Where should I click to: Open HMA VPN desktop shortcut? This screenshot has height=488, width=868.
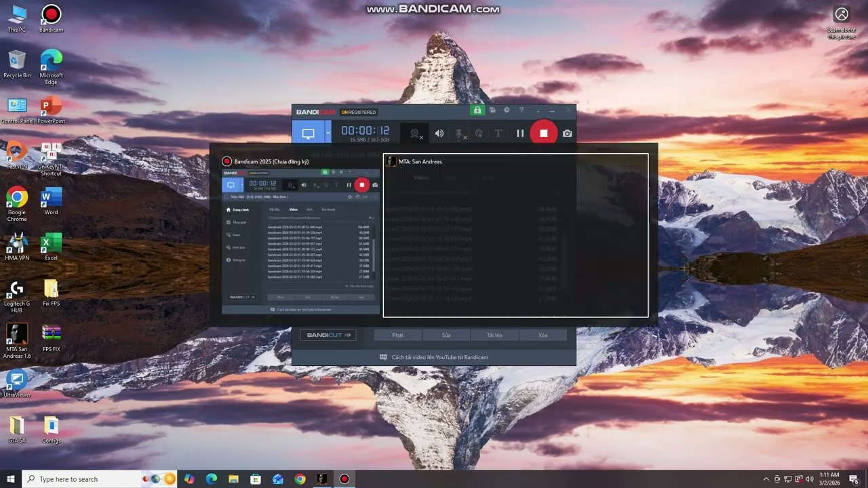(x=17, y=247)
